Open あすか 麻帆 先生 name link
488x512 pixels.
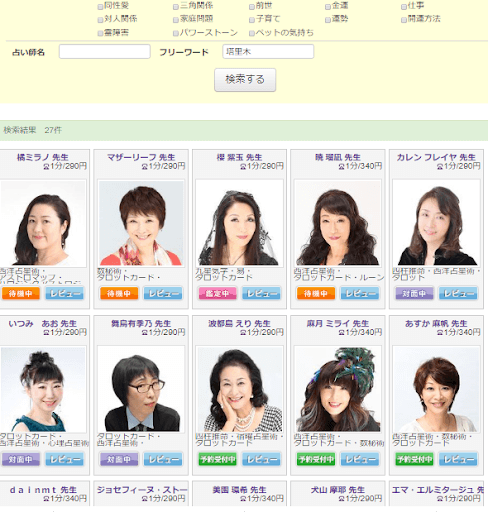click(x=436, y=324)
